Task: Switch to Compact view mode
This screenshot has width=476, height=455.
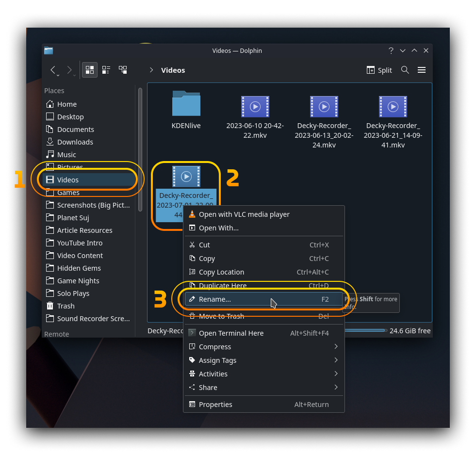Action: click(106, 70)
